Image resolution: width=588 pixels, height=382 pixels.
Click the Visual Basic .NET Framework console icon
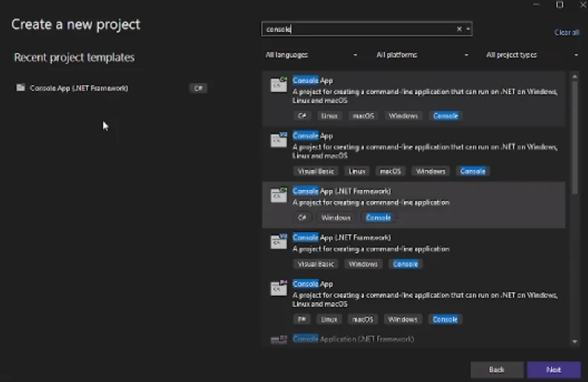(x=278, y=242)
